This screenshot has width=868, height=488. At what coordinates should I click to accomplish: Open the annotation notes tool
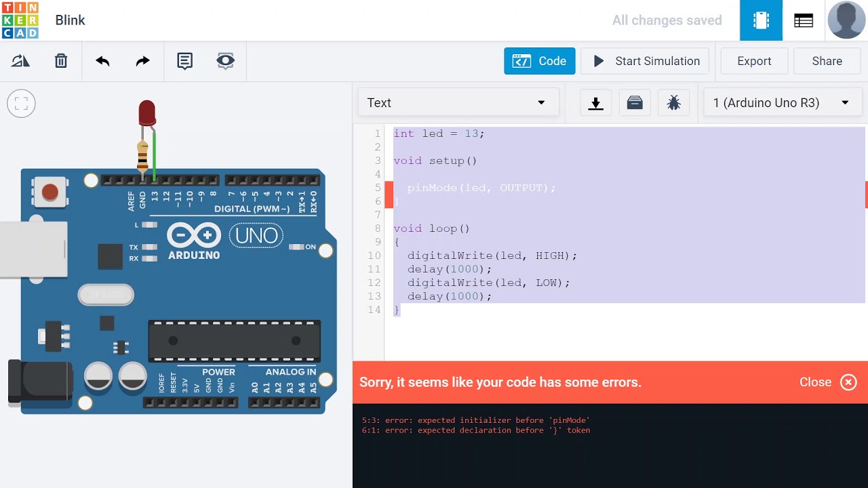tap(184, 61)
